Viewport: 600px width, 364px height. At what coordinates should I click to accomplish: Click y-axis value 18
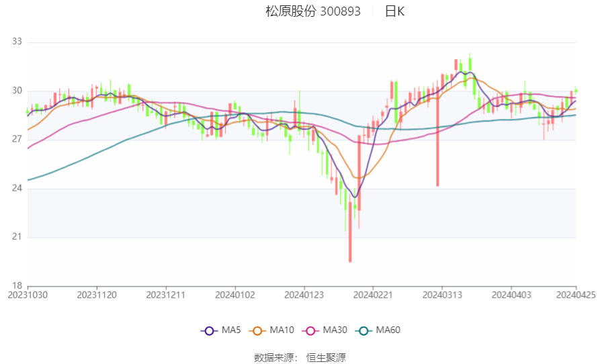pyautogui.click(x=17, y=285)
